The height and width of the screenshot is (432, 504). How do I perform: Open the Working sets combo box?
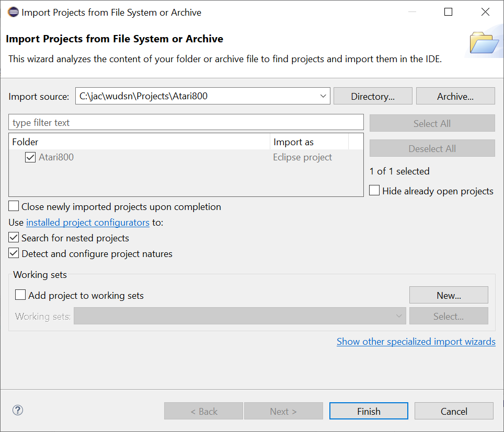click(240, 316)
